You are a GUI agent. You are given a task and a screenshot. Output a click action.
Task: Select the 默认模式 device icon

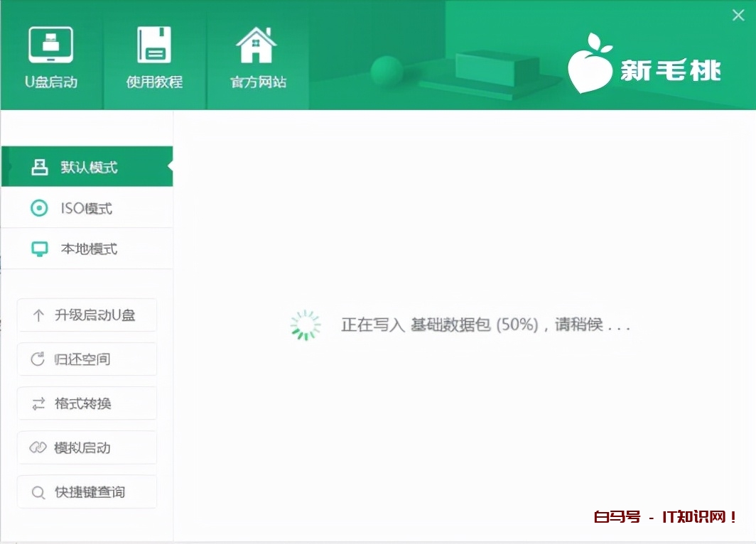tap(39, 165)
